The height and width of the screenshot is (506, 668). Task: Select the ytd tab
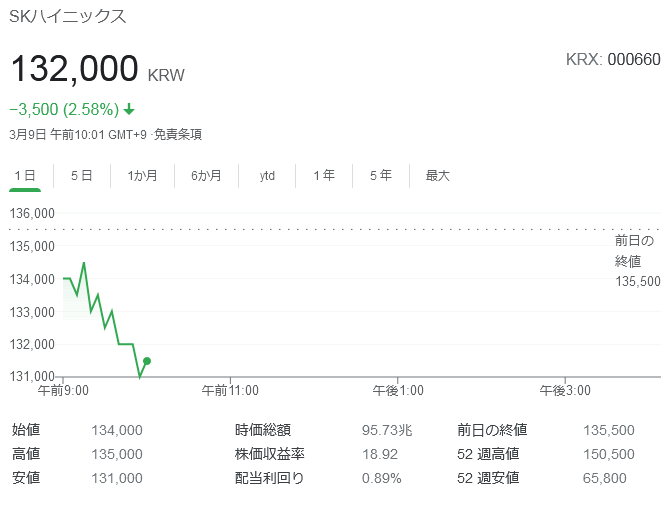pyautogui.click(x=267, y=176)
